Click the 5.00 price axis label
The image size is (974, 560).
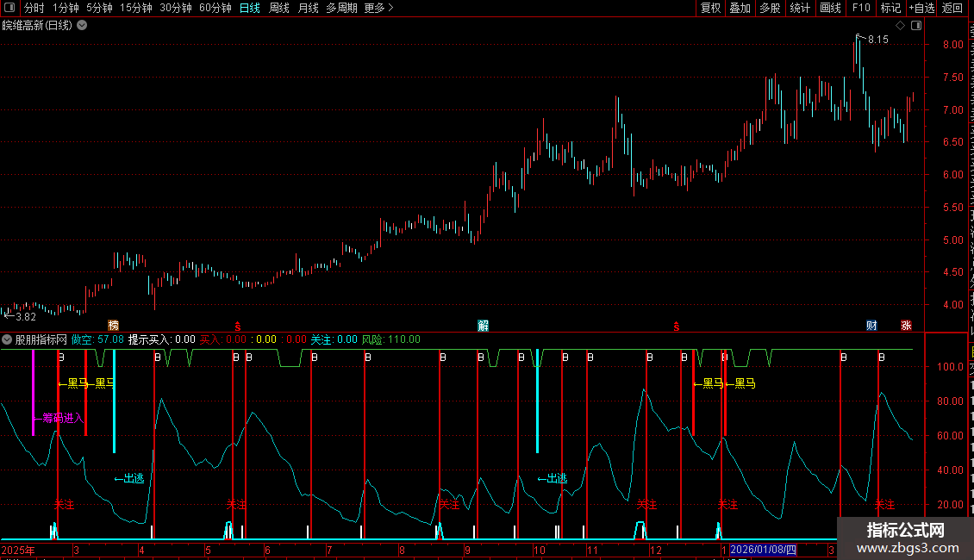(952, 240)
